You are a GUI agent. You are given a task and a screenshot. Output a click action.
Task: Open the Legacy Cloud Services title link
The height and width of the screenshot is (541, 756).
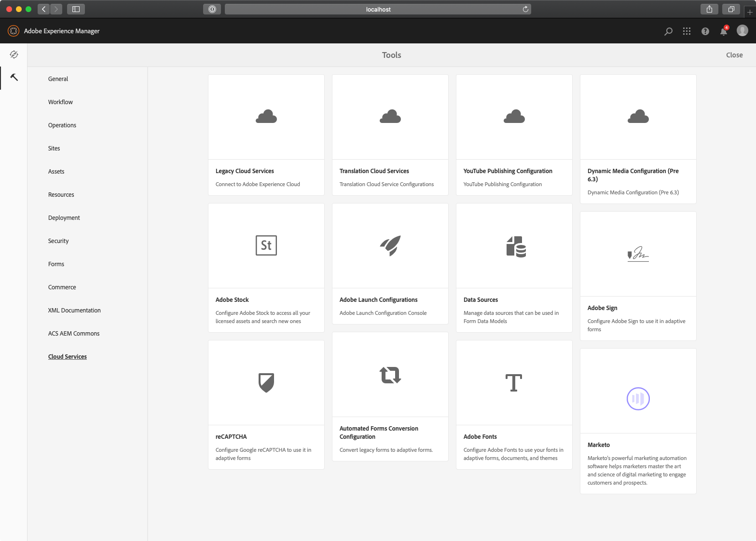click(x=245, y=171)
